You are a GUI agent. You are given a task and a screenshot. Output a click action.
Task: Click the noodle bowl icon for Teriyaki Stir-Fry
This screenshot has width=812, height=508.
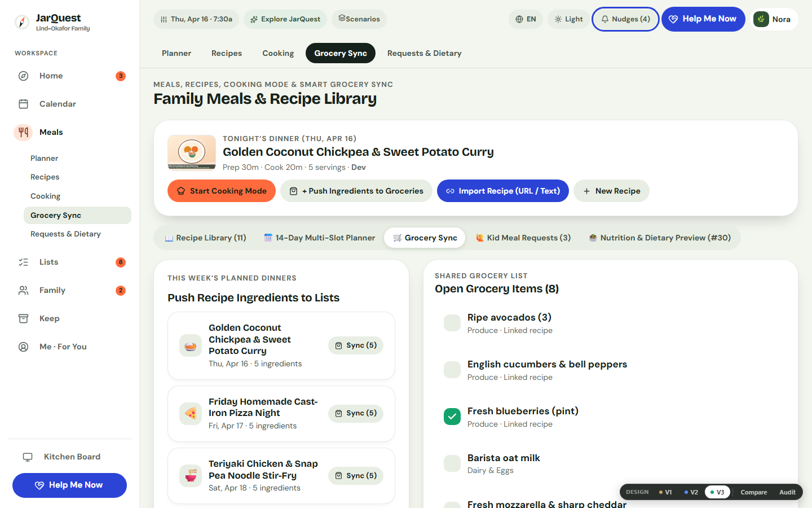point(191,476)
